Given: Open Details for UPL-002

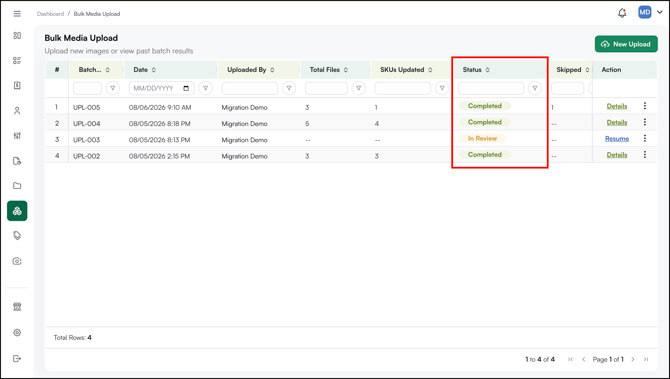Looking at the screenshot, I should pyautogui.click(x=617, y=155).
